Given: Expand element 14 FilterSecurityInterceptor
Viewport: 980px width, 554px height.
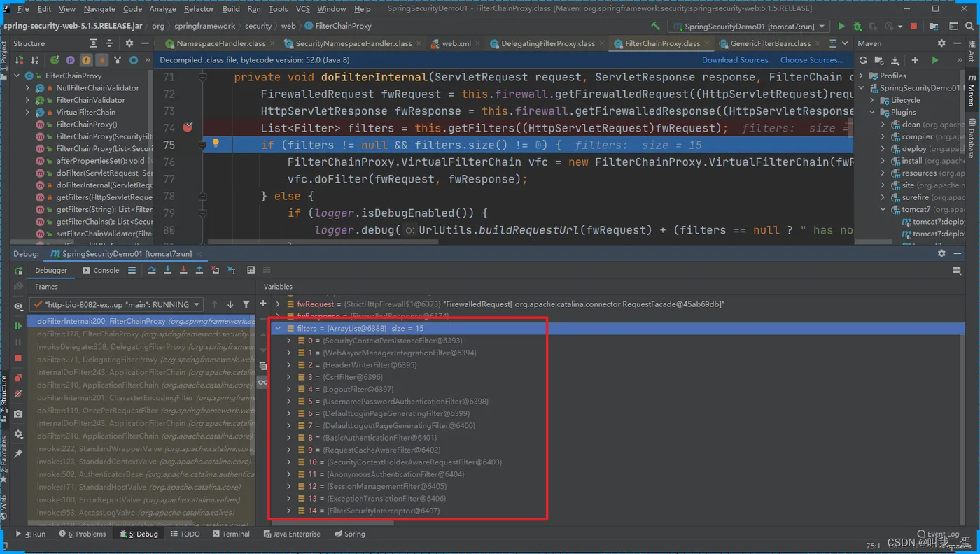Looking at the screenshot, I should (289, 511).
